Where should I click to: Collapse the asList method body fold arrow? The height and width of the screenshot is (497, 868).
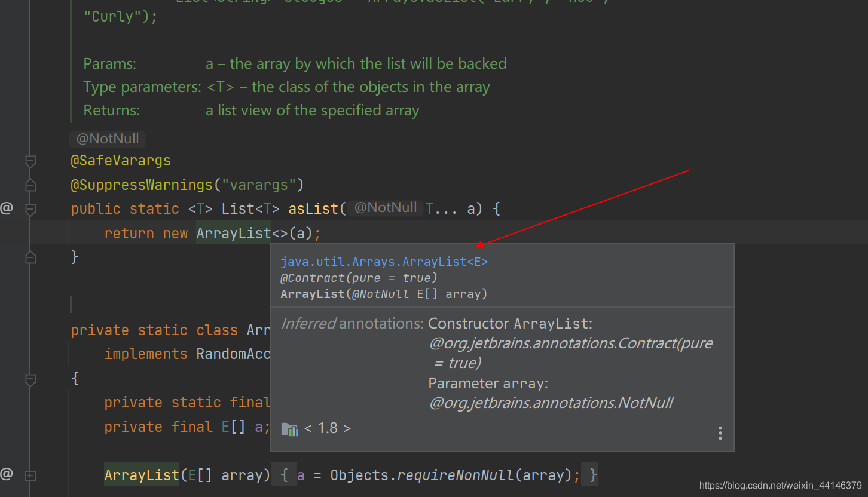click(30, 209)
